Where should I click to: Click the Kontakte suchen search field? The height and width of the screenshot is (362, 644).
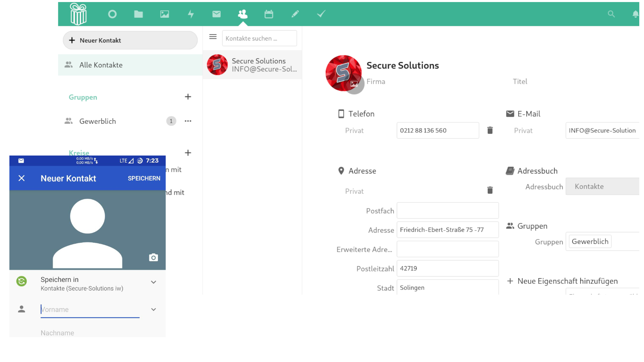coord(259,39)
